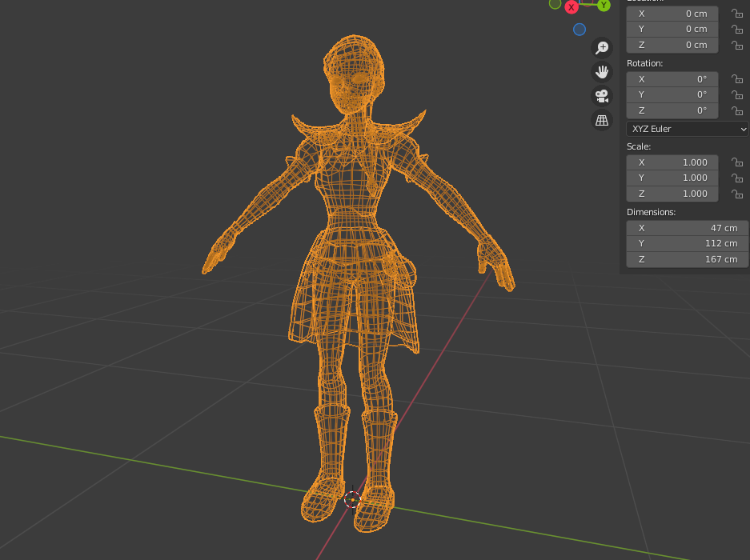Enable the Scale Z lock

point(737,194)
